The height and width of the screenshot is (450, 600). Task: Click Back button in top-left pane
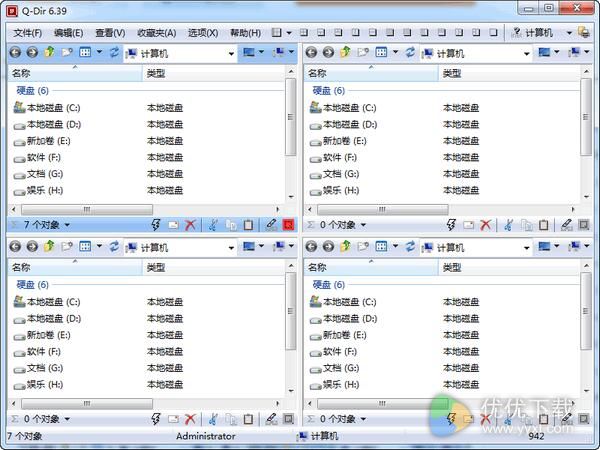pyautogui.click(x=15, y=52)
